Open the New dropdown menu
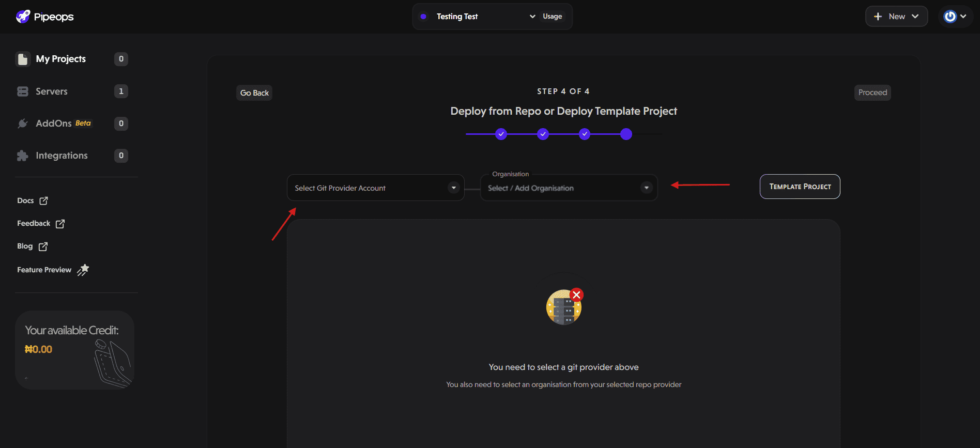 tap(896, 17)
